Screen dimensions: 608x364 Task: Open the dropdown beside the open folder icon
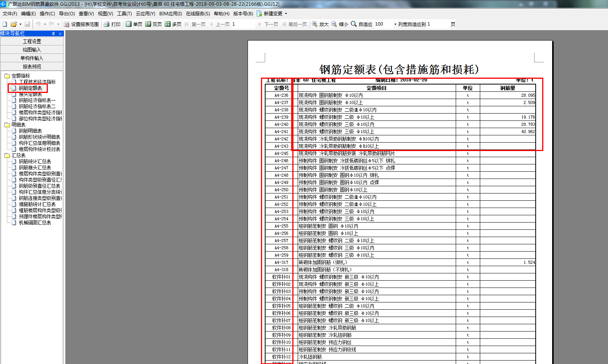coord(20,24)
